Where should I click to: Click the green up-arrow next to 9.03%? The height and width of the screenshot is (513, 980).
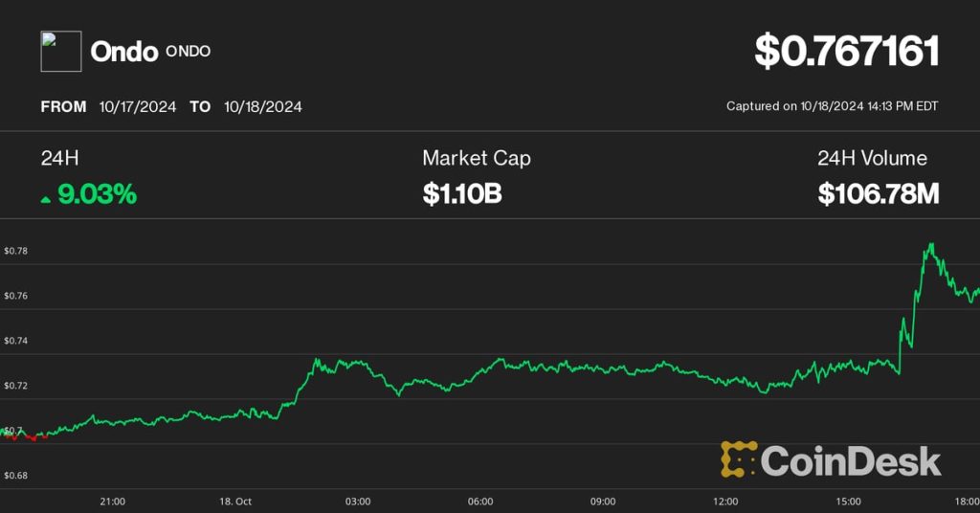(x=46, y=196)
